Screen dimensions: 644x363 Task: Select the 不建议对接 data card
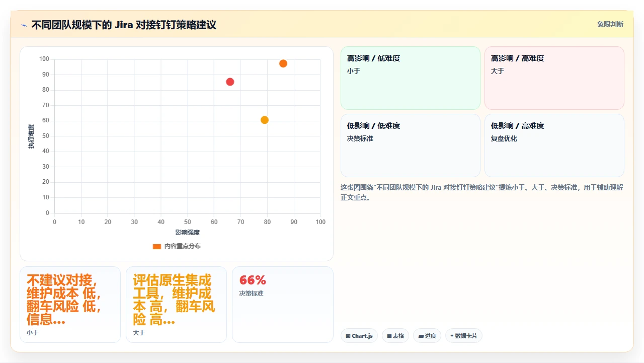(x=70, y=305)
